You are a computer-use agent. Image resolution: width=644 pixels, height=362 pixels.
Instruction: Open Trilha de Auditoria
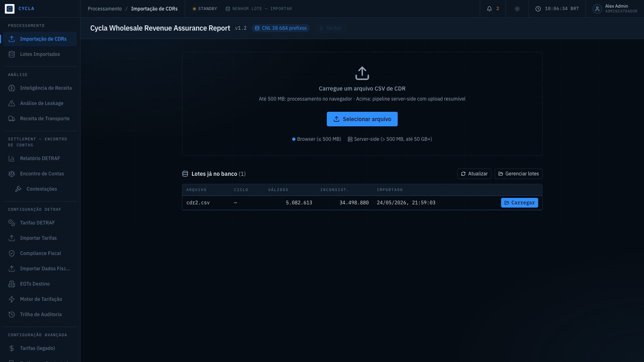click(40, 315)
